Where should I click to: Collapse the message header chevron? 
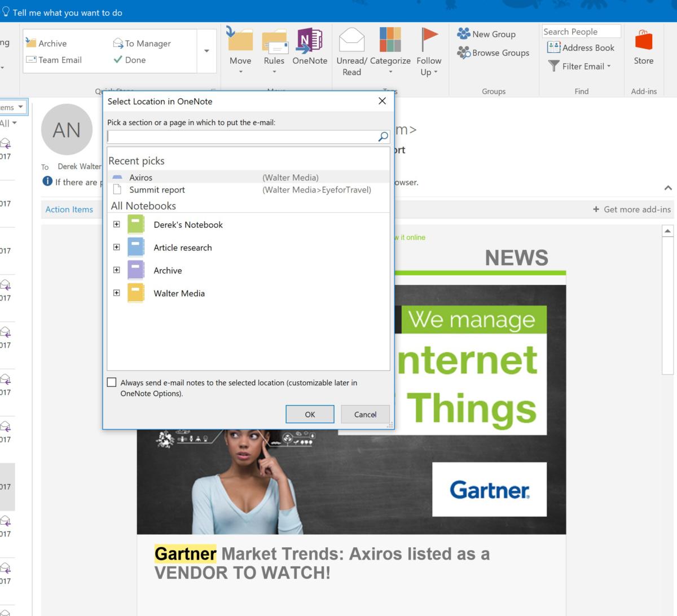(668, 188)
